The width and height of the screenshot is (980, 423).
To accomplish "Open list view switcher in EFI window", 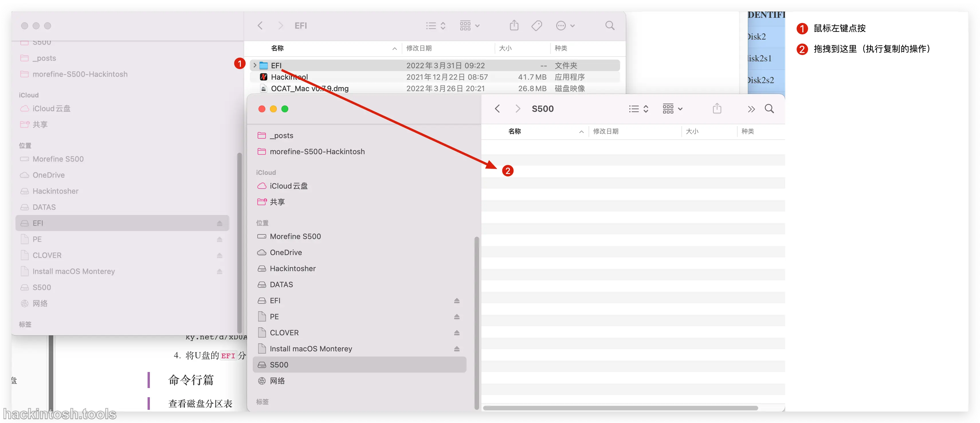I will [x=436, y=26].
